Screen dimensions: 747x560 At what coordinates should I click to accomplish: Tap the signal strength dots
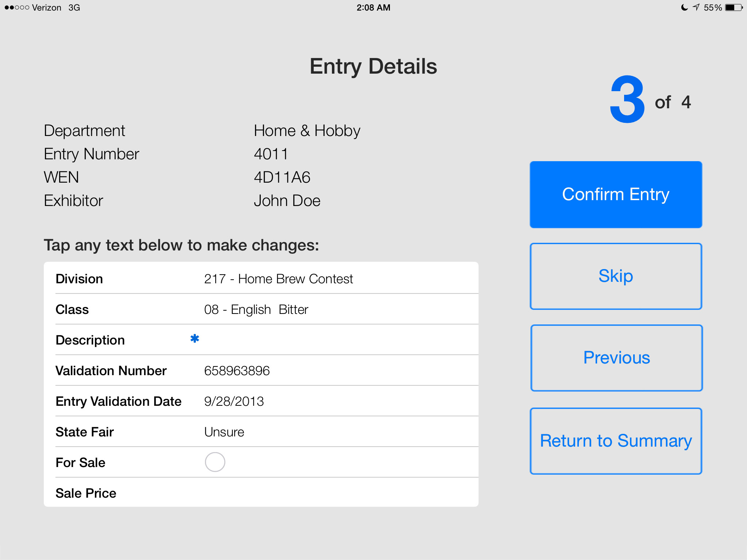point(17,8)
